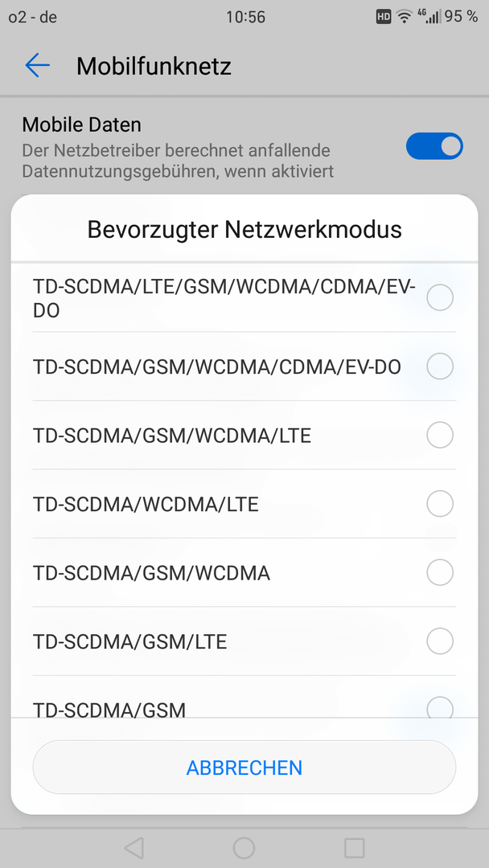Tap the ABBRECHEN button
This screenshot has height=868, width=489.
(x=244, y=768)
